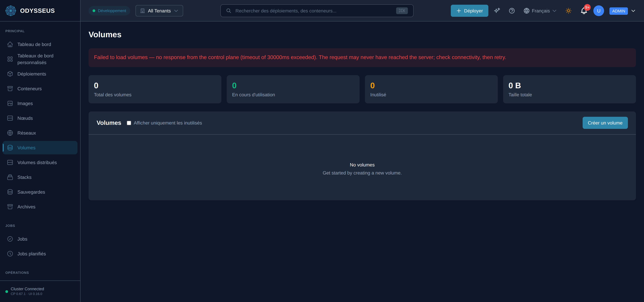The height and width of the screenshot is (302, 644).
Task: Click the blue U user avatar
Action: pyautogui.click(x=599, y=11)
